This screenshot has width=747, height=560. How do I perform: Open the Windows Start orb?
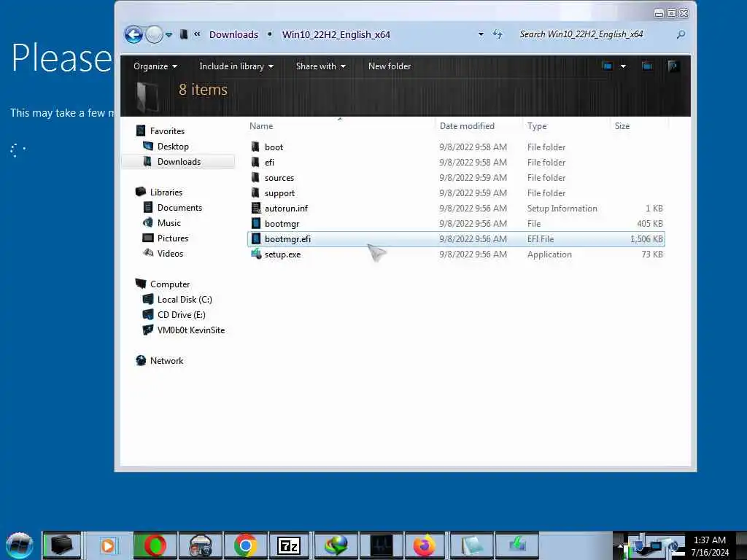pyautogui.click(x=20, y=545)
